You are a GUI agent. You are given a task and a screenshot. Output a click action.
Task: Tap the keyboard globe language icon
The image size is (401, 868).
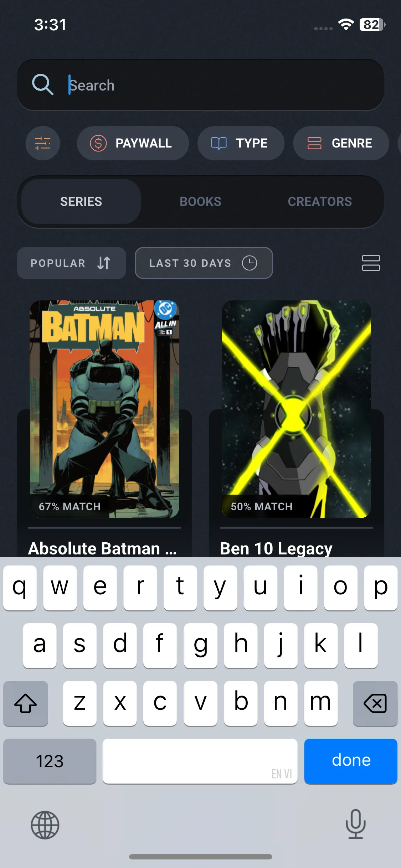pos(45,825)
